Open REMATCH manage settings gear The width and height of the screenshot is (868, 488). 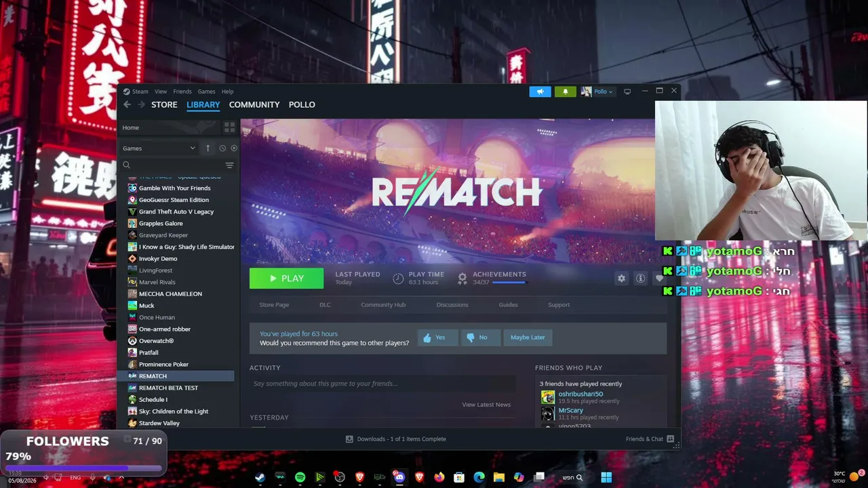coord(621,279)
